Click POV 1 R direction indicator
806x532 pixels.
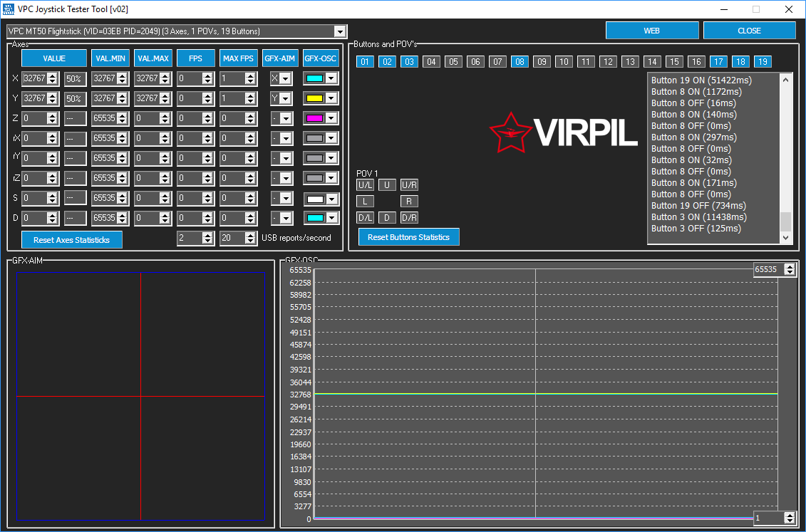tap(409, 202)
